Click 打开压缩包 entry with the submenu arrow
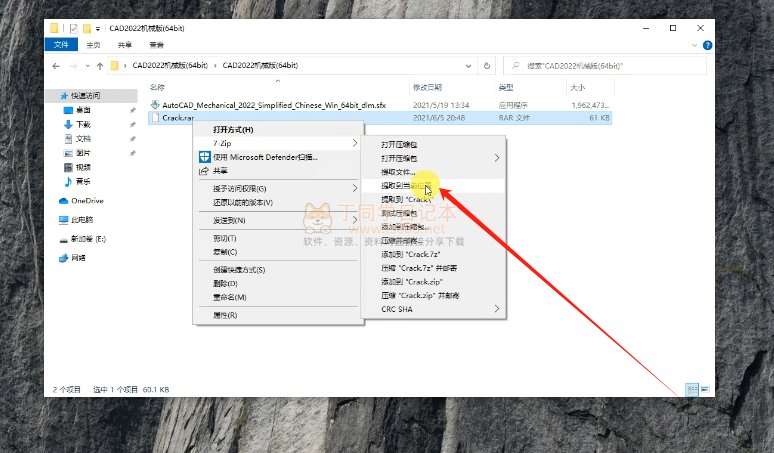 (x=433, y=158)
